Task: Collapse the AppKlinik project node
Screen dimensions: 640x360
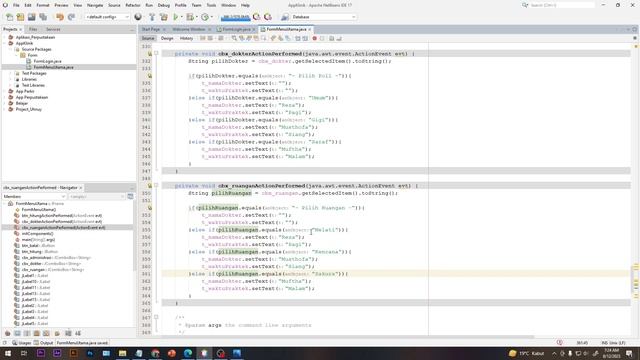Action: click(x=5, y=43)
